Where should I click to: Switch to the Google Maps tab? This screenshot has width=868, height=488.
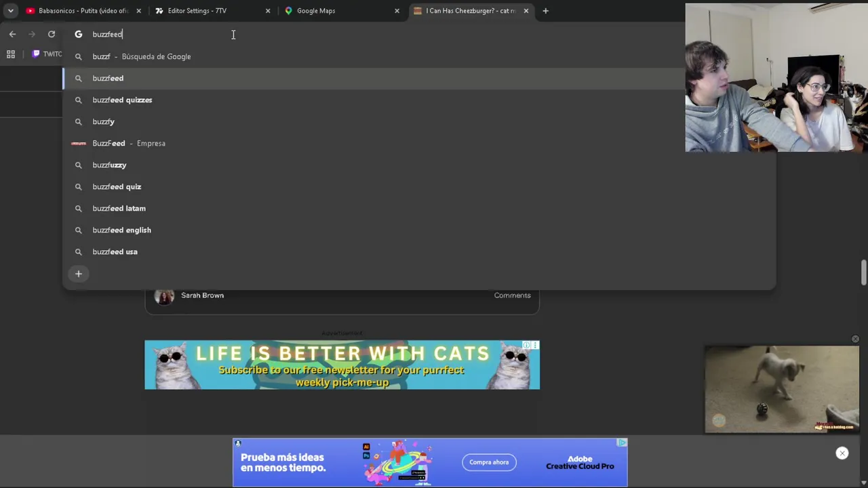(340, 11)
